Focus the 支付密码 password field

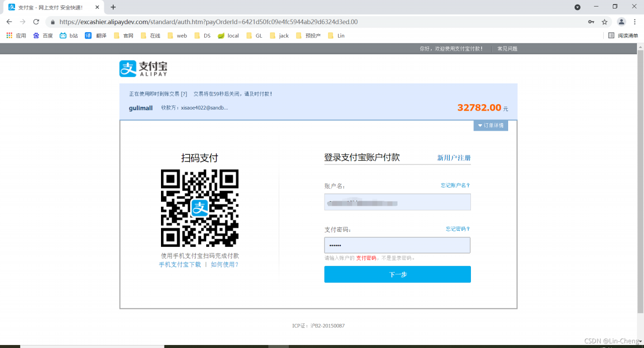click(397, 245)
